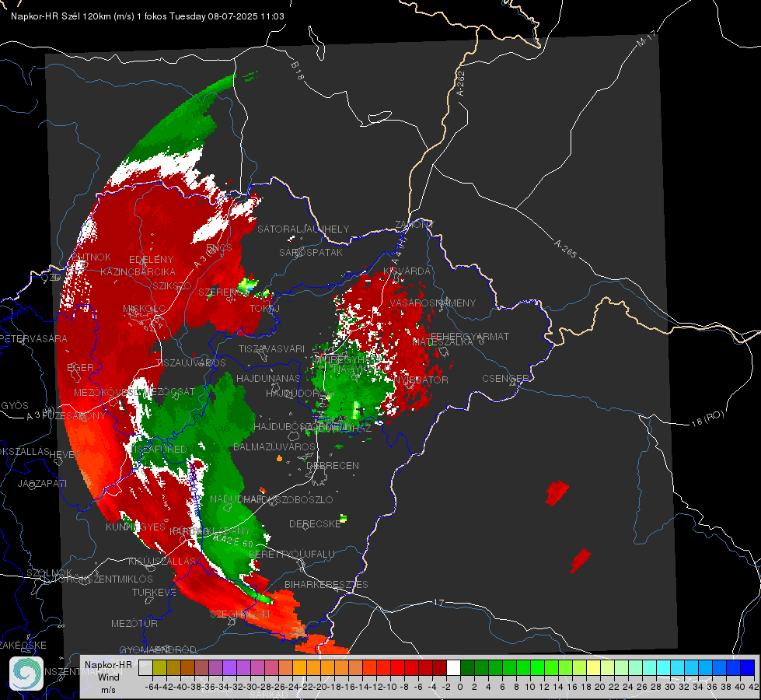Click the Napkor-HR Wind m/s legend label
Viewport: 761px width, 700px height.
click(x=108, y=677)
